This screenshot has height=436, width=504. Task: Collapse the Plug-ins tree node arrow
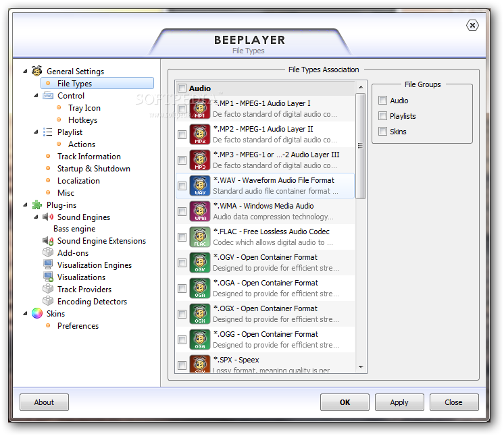tap(25, 205)
